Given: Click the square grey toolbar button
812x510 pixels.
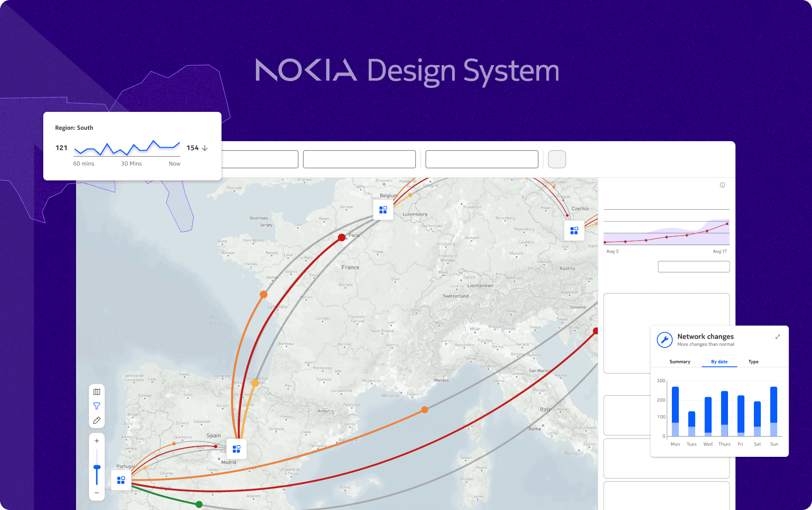Looking at the screenshot, I should 557,159.
